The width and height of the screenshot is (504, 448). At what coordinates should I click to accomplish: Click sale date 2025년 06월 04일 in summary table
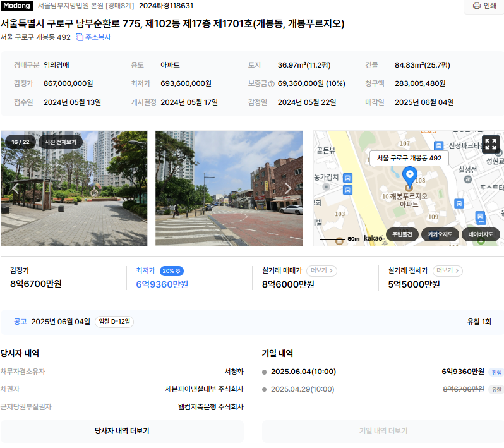(424, 102)
